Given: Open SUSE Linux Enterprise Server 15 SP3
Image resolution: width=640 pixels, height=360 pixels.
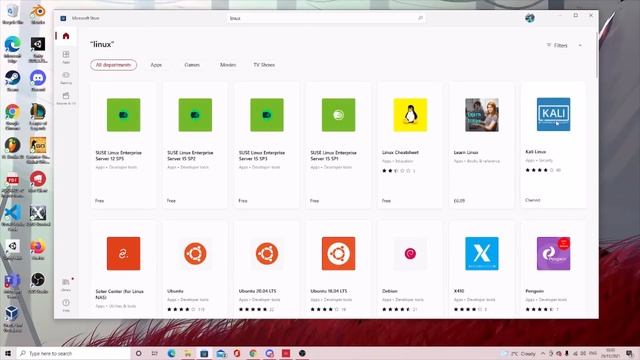Looking at the screenshot, I should tap(267, 145).
